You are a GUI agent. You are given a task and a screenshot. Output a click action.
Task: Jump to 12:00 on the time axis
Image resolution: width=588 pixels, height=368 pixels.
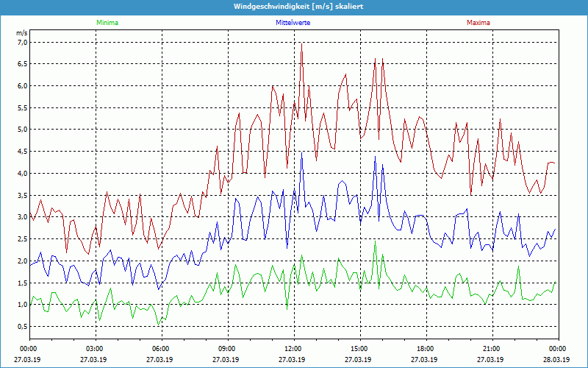(x=293, y=349)
